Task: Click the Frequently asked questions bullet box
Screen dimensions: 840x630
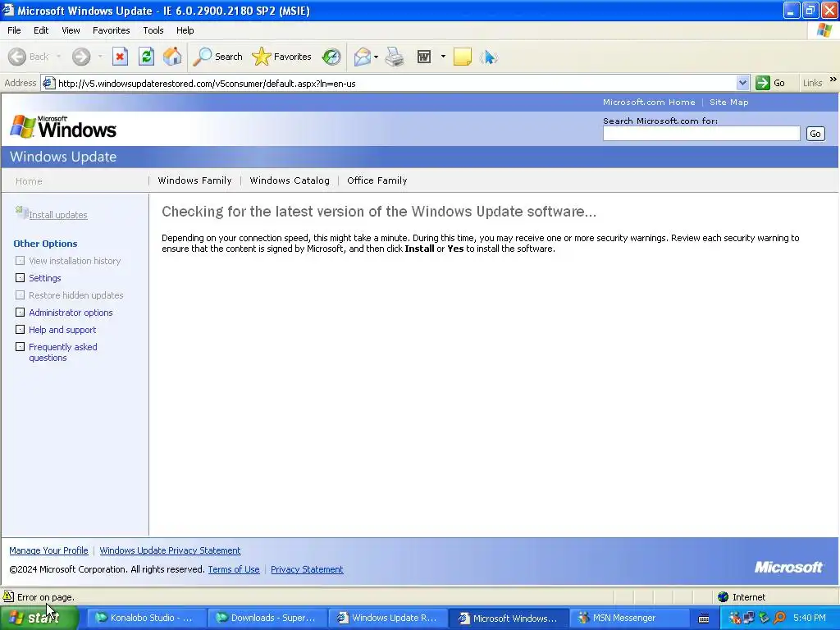Action: tap(20, 346)
